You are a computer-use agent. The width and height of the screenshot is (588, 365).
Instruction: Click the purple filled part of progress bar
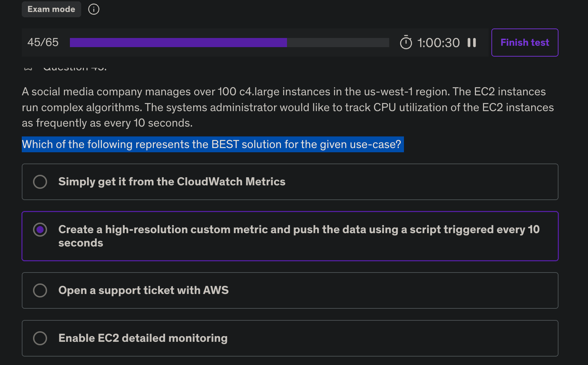[x=178, y=43]
